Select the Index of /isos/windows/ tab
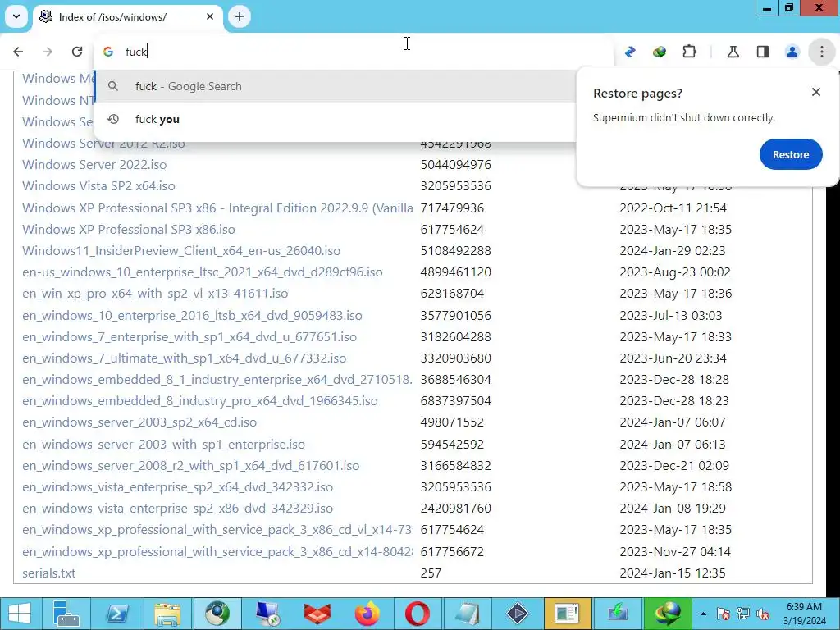 [x=129, y=17]
